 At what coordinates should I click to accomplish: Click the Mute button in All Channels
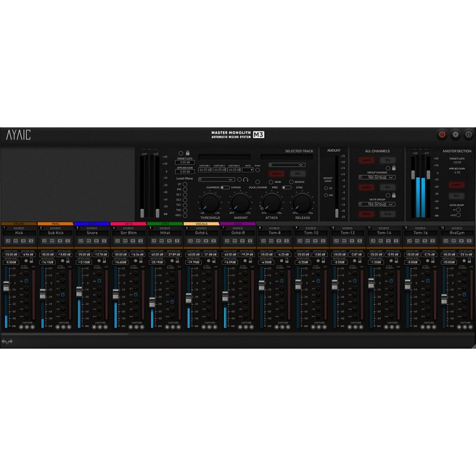(x=367, y=214)
